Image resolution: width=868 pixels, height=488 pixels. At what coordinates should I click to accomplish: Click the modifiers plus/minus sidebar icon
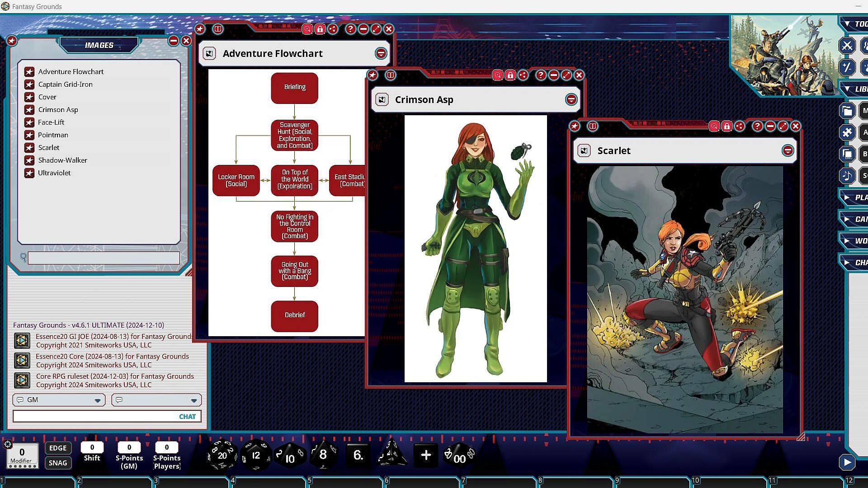847,67
